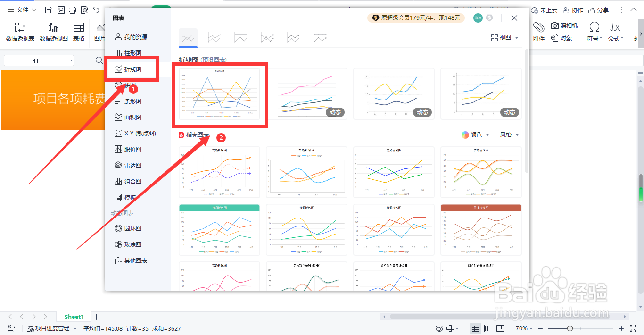Select 折线图 chart category
Screen dimensions: 644x335
[128, 69]
